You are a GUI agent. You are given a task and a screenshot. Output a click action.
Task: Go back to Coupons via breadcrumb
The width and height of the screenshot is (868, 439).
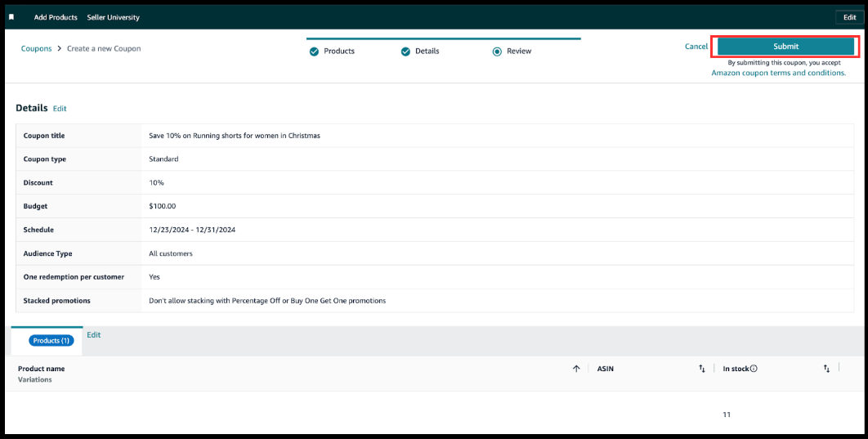click(36, 49)
